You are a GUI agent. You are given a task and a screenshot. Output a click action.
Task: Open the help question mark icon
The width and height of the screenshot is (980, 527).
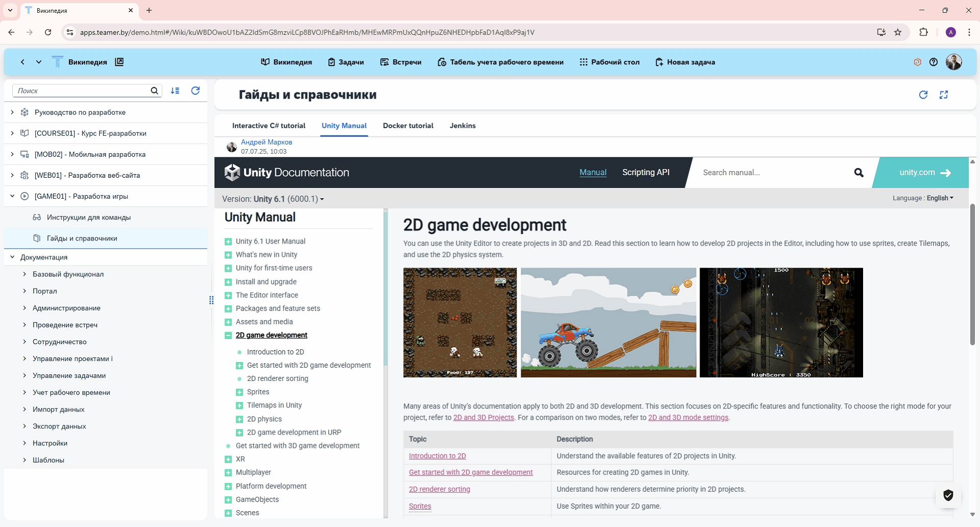point(933,62)
